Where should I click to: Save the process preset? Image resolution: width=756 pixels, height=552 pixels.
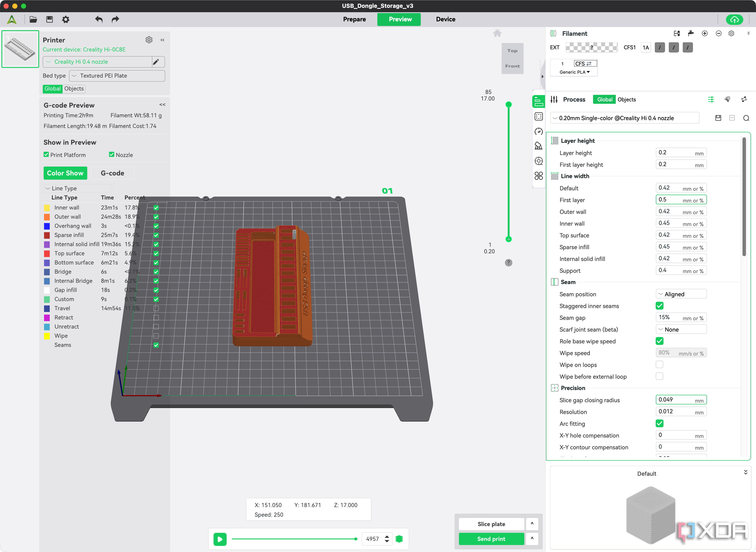pyautogui.click(x=718, y=118)
